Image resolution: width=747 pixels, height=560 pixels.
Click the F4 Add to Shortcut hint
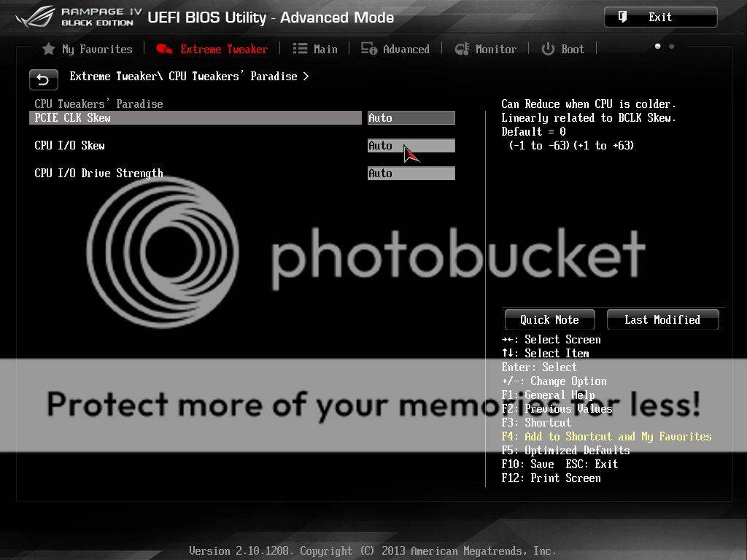[606, 436]
